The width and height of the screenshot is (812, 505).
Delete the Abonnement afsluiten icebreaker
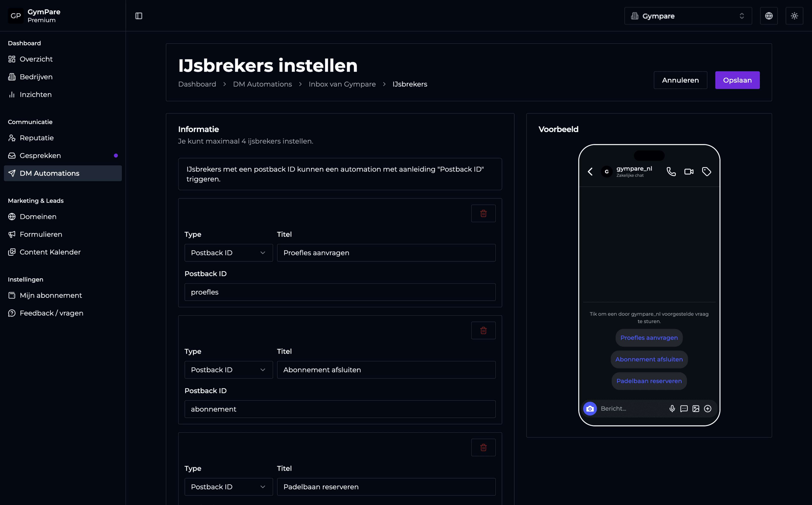pyautogui.click(x=483, y=331)
